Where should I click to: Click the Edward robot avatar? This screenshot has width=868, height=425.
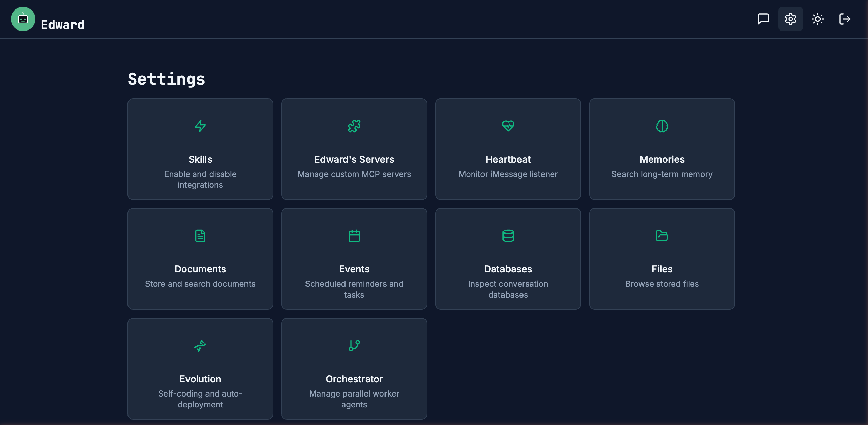(23, 19)
